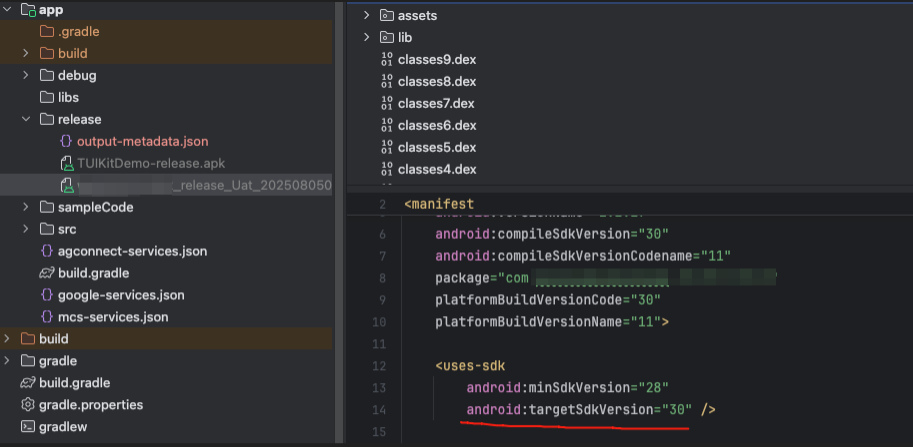Expand the assets folder in APK viewer

367,15
